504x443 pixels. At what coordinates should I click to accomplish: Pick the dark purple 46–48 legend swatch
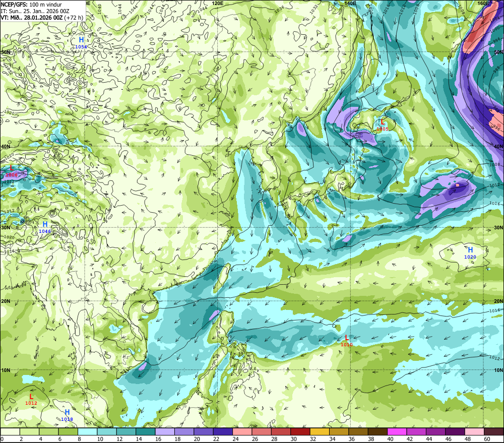point(455,431)
